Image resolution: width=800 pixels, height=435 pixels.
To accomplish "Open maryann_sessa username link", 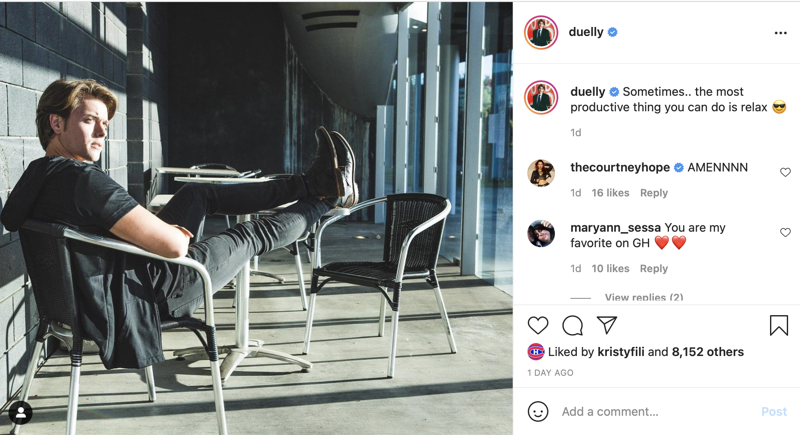I will click(x=615, y=227).
